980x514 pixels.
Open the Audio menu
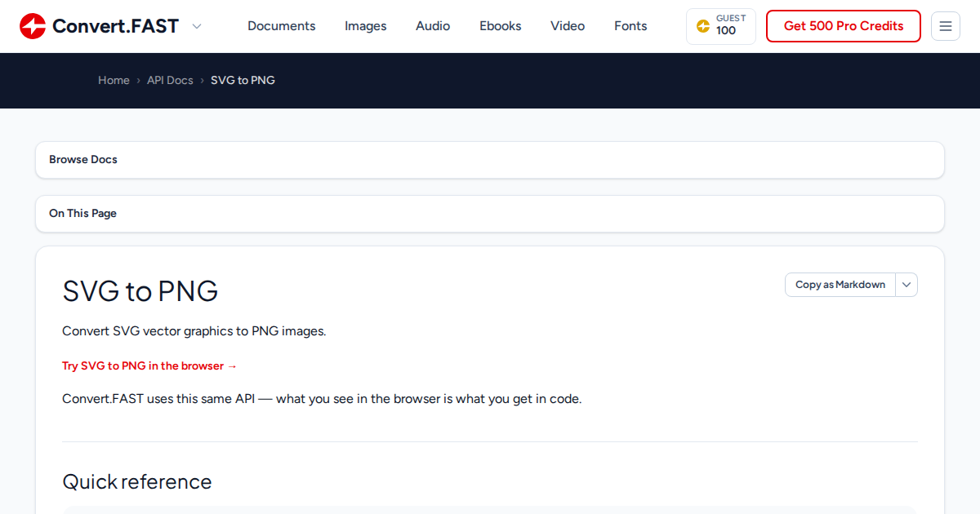click(x=433, y=26)
